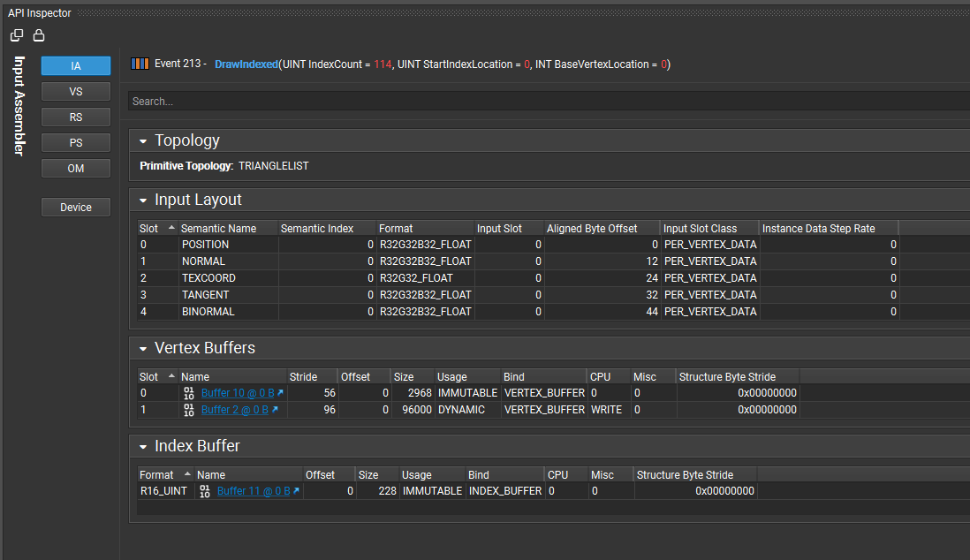Click the duplicate panel icon under API Inspector

click(x=16, y=34)
